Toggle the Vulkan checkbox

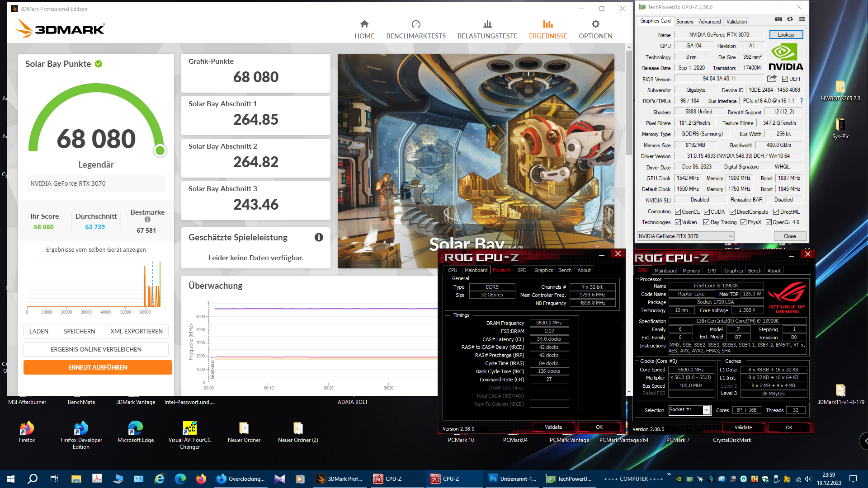(678, 222)
